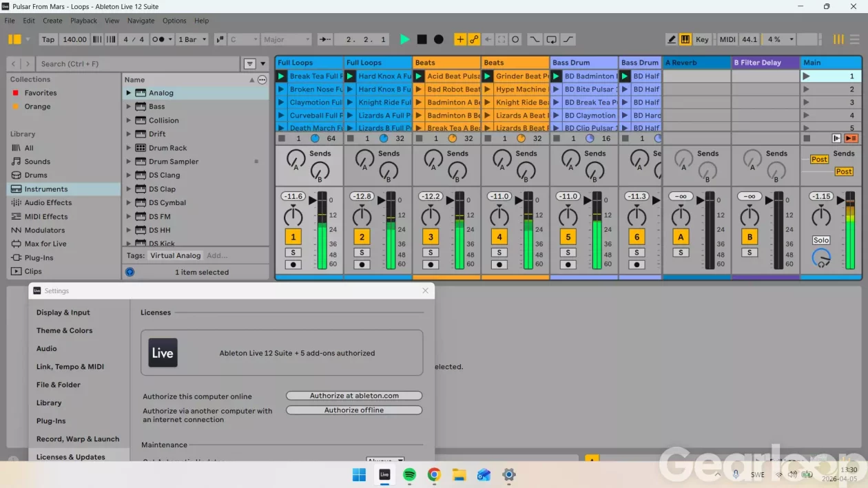Screen dimensions: 868x488
Task: Enable Draw Mode pencil icon
Action: pyautogui.click(x=671, y=39)
